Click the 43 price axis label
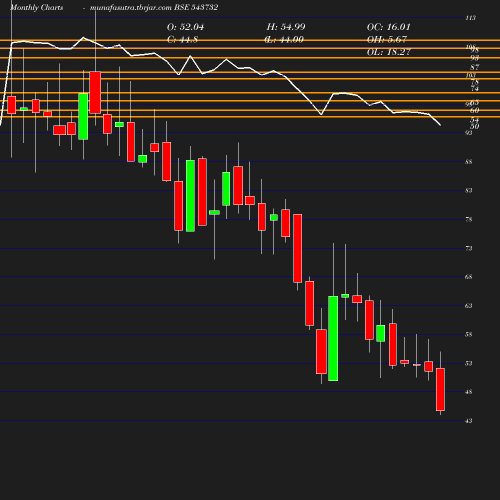The height and width of the screenshot is (500, 500). point(469,421)
